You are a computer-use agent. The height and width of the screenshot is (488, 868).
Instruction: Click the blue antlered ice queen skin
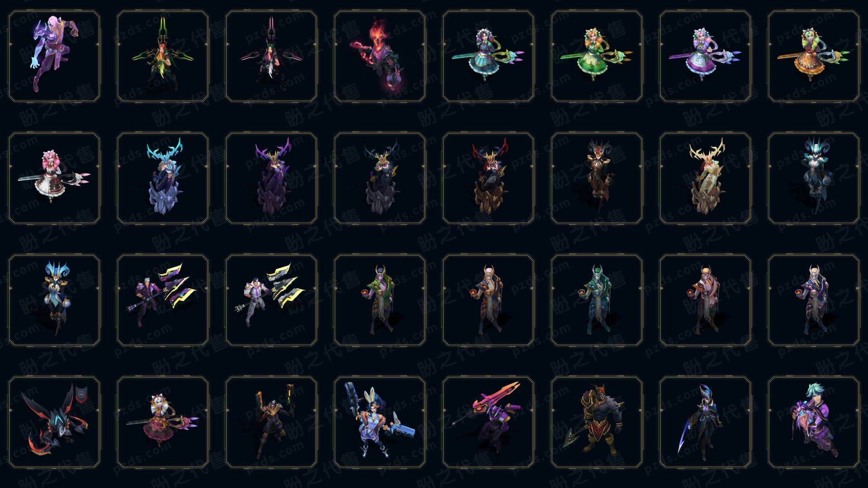point(163,178)
